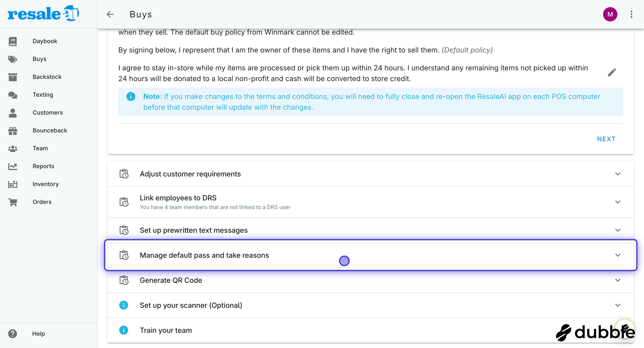Click "Set up your scanner (Optional)" title text
This screenshot has width=644, height=348.
[x=191, y=305]
